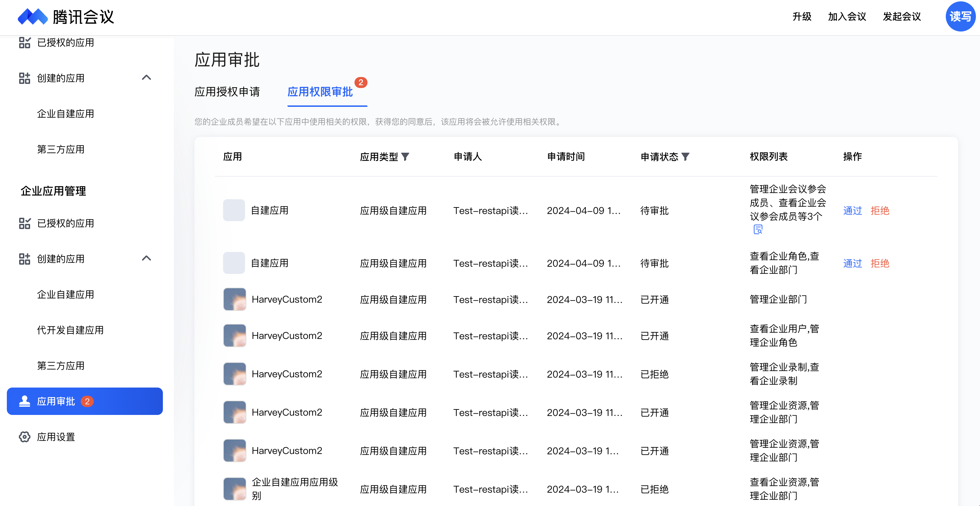The image size is (980, 506).
Task: Collapse the top 创建的应用 section chevron
Action: click(146, 78)
